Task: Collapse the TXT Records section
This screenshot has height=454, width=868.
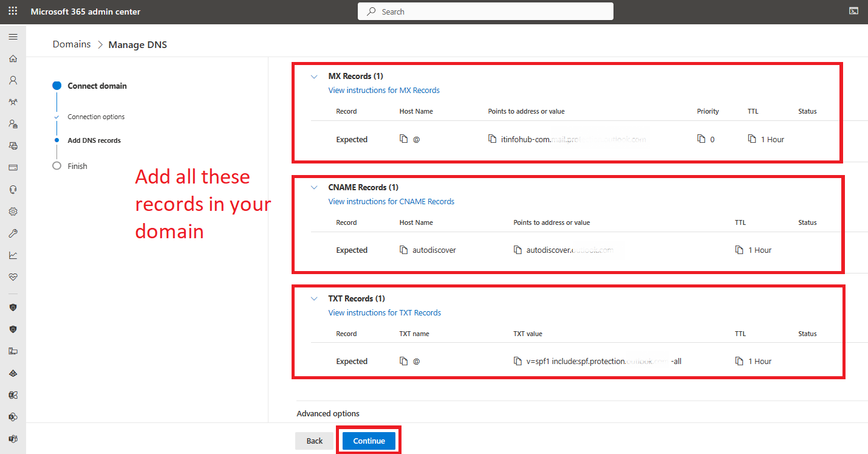Action: click(314, 299)
